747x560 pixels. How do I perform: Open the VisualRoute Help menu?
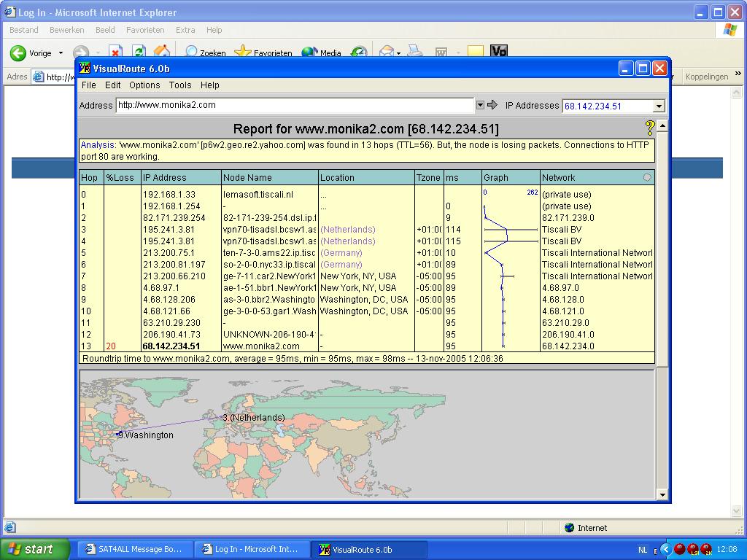click(x=209, y=85)
